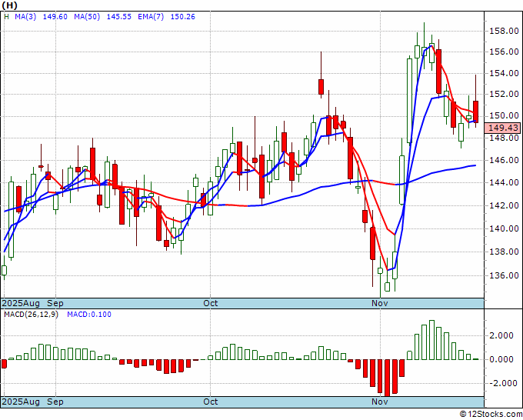523x420 pixels.
Task: Click the EMA(7) value 150.26
Action: tap(183, 17)
